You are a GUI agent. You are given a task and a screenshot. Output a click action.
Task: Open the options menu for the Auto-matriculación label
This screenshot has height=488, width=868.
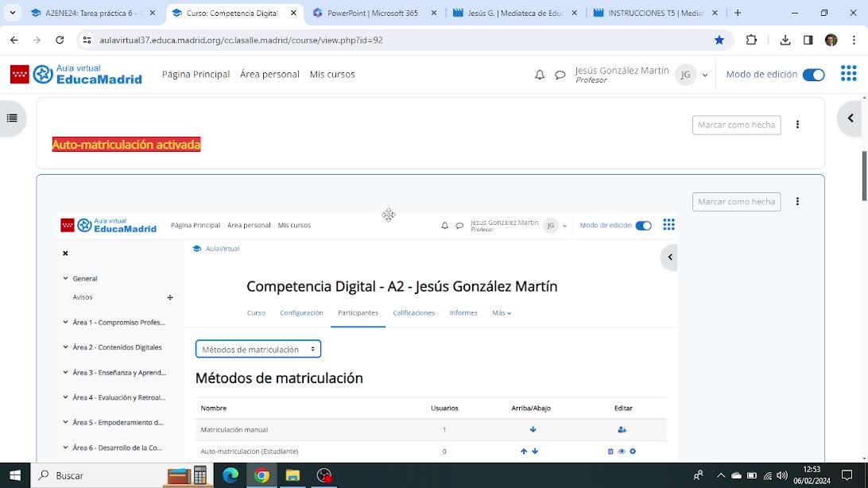(x=798, y=125)
